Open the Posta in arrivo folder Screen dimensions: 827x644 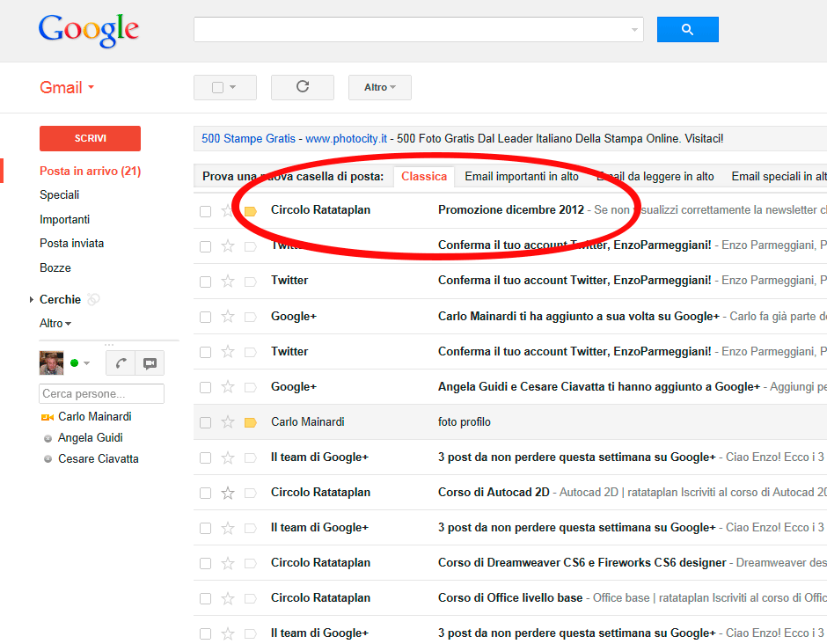91,171
